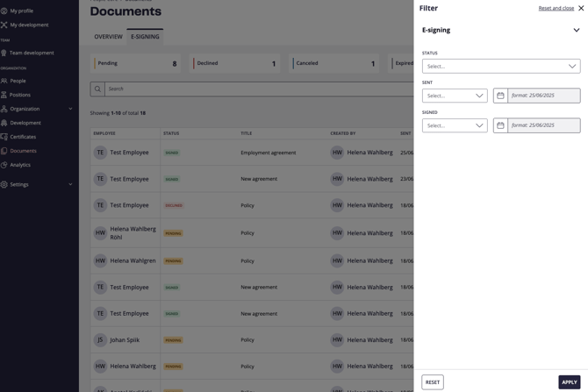Open Analytics via its chart icon
This screenshot has height=392, width=588.
[x=4, y=165]
